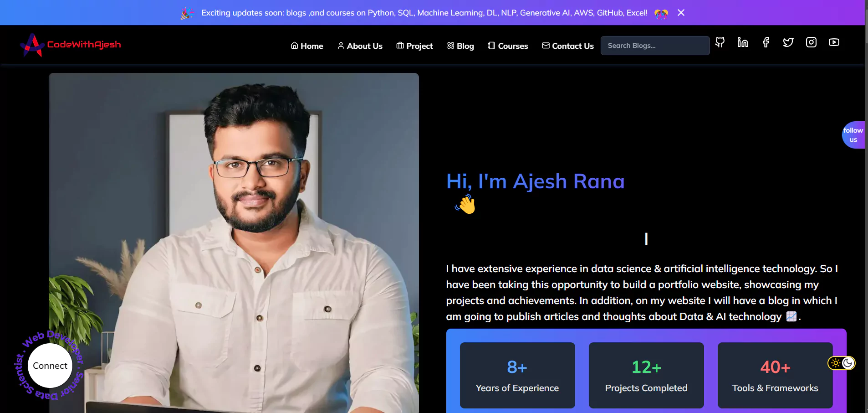Open the LinkedIn profile icon
The height and width of the screenshot is (413, 868).
(743, 42)
